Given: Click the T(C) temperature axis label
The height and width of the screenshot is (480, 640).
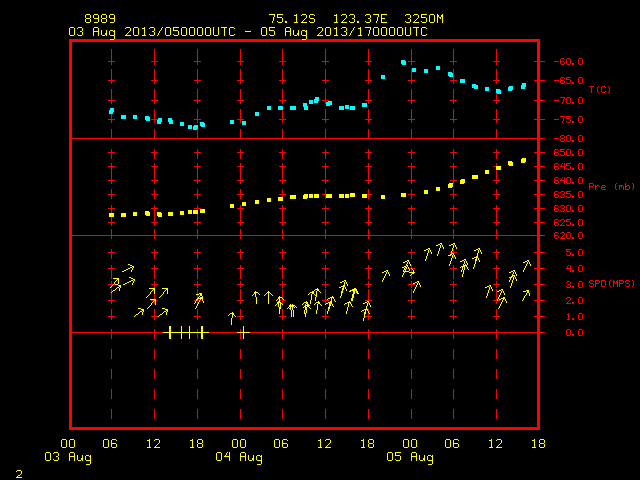Looking at the screenshot, I should 600,89.
